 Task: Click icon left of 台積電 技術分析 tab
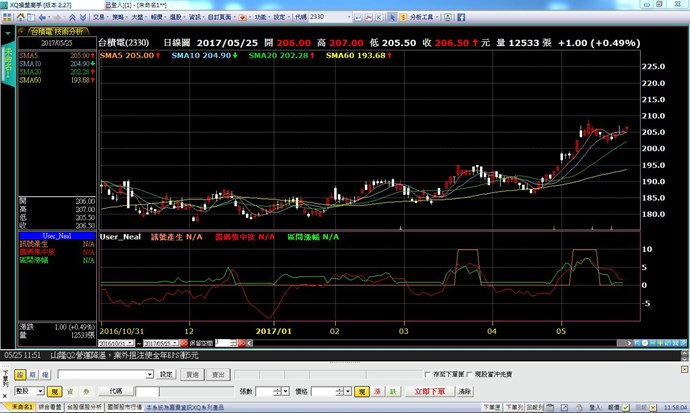tap(20, 32)
